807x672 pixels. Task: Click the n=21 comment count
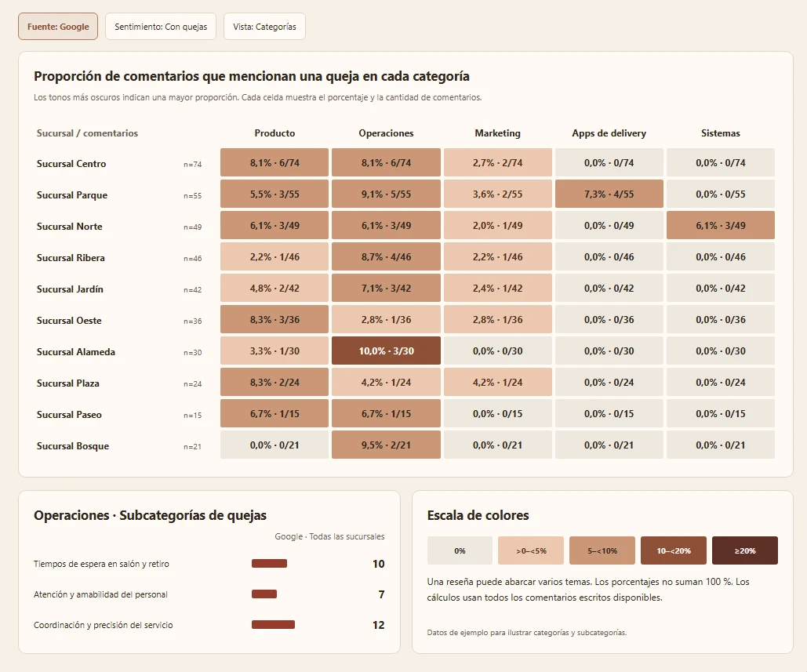192,447
